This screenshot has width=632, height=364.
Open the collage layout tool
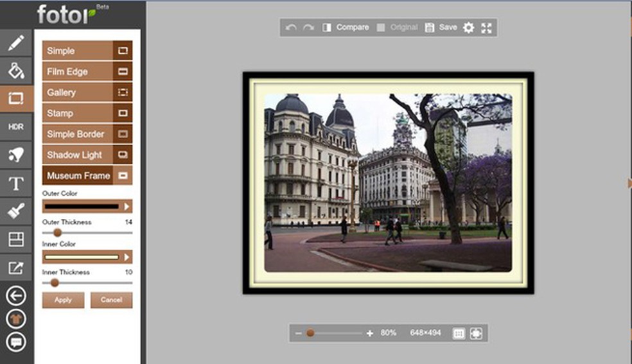[16, 240]
